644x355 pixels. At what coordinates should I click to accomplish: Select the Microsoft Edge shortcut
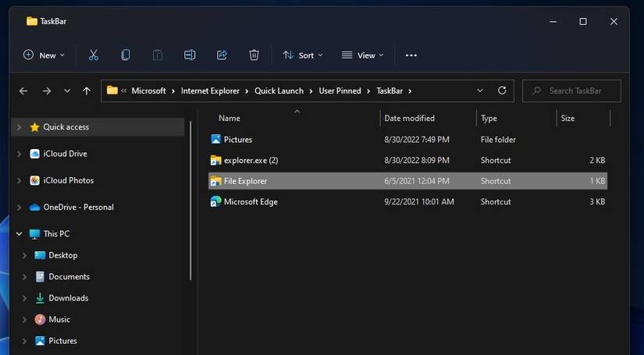pos(251,201)
